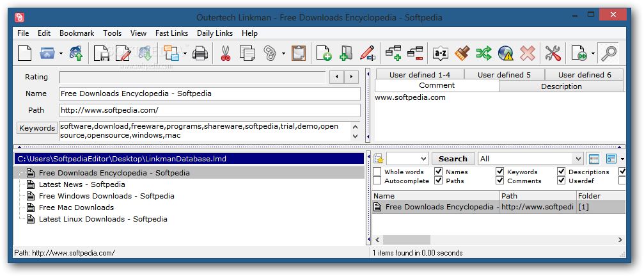Uncheck the Userdef checkbox

point(561,181)
